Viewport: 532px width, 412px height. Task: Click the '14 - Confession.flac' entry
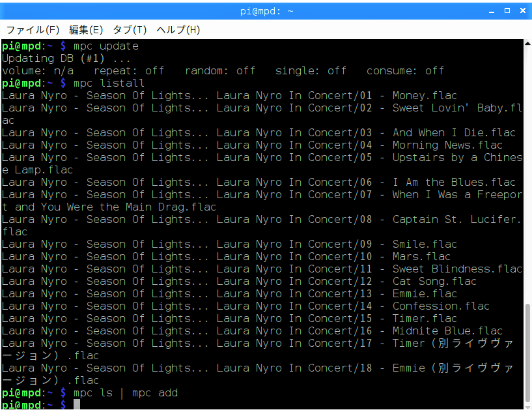(x=425, y=306)
